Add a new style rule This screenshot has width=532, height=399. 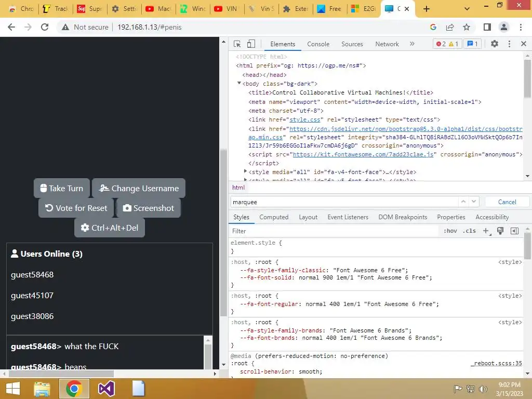(486, 231)
